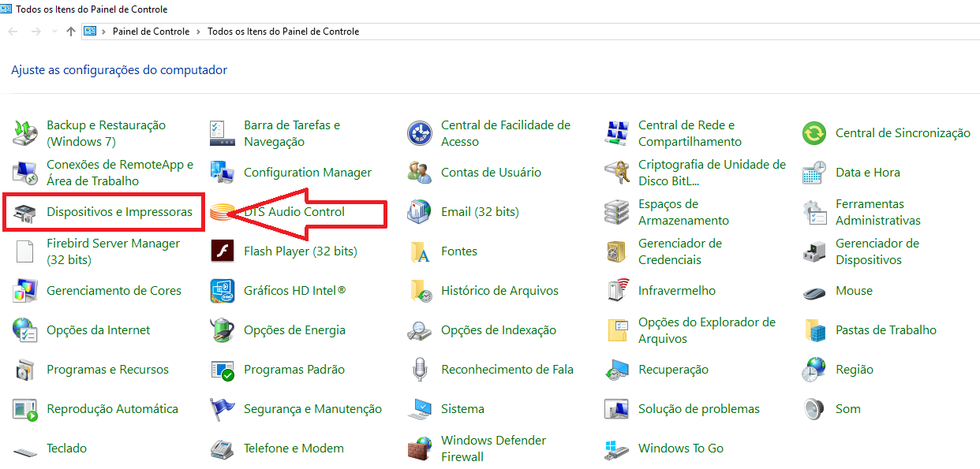This screenshot has height=469, width=980.
Task: Click the back navigation arrow
Action: tap(13, 32)
